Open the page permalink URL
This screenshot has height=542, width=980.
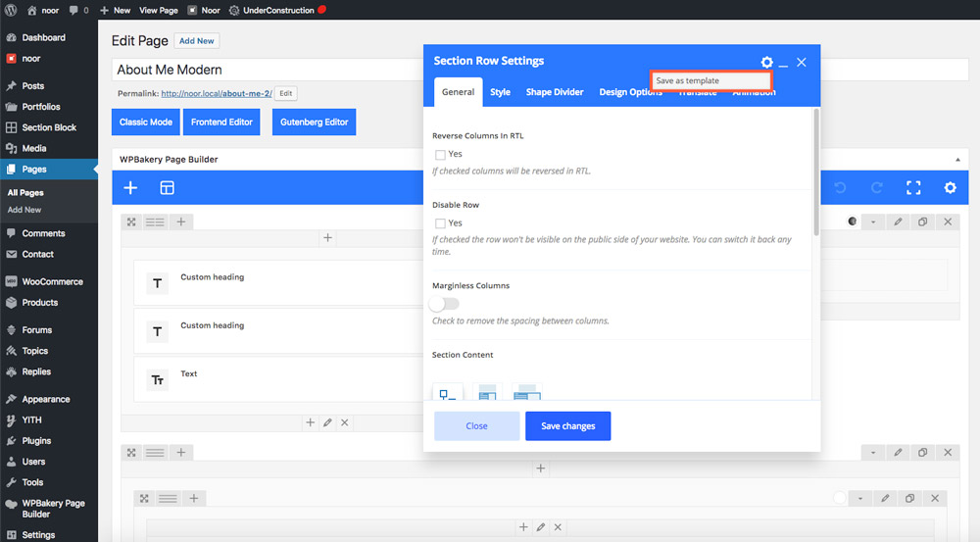click(217, 93)
